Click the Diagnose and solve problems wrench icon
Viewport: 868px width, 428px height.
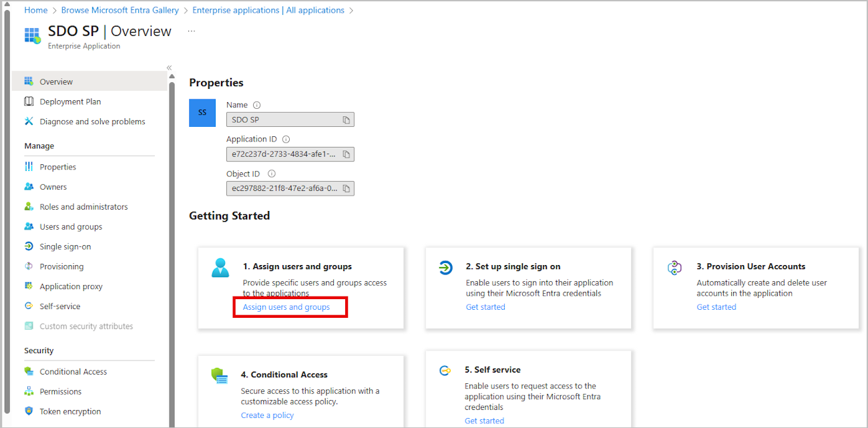(x=29, y=122)
